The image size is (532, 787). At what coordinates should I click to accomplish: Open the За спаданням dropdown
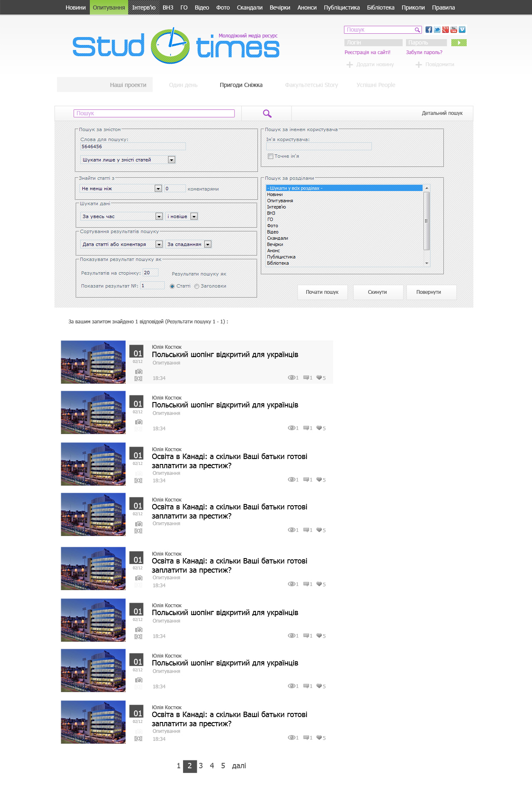click(188, 244)
